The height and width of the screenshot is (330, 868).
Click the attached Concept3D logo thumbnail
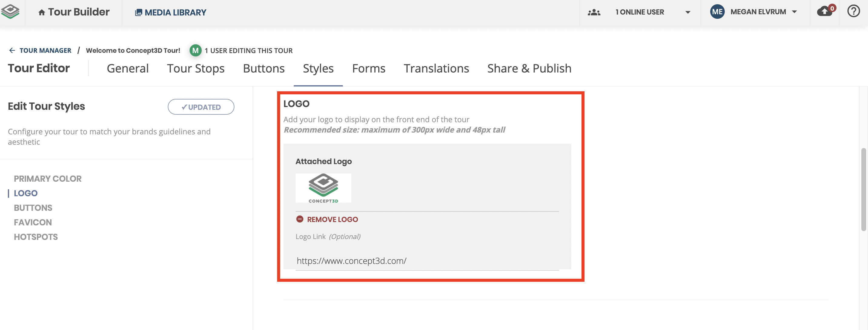click(x=323, y=188)
